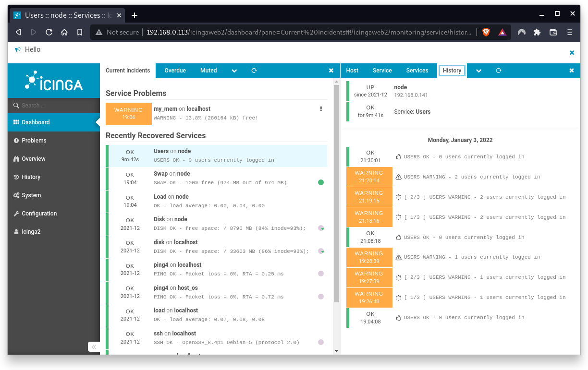The width and height of the screenshot is (588, 370).
Task: Switch to the Services tab in right pane
Action: tap(416, 71)
